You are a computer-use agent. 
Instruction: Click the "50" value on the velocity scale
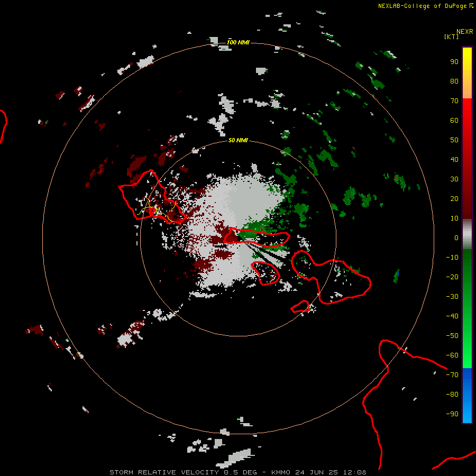coord(454,140)
